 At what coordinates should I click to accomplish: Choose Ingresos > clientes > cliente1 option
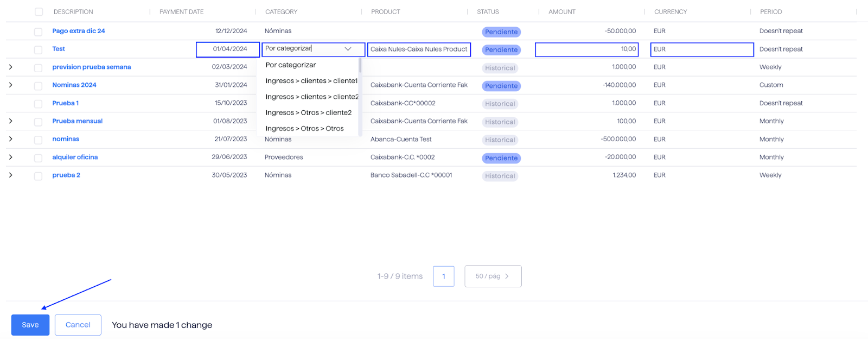tap(308, 81)
